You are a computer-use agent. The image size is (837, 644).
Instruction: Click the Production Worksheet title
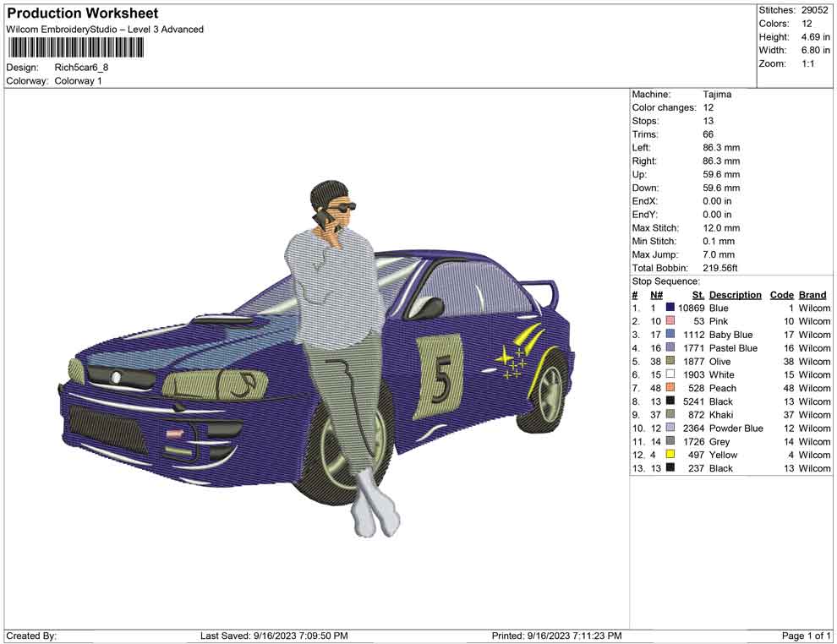[x=83, y=14]
